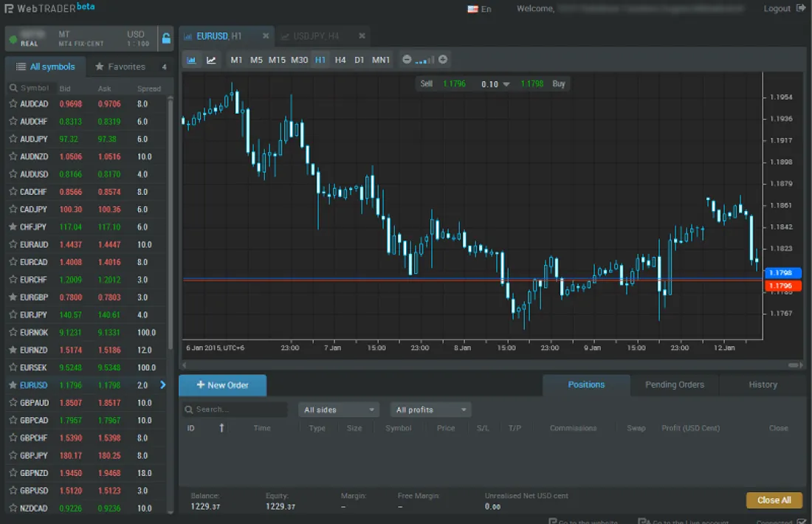Image resolution: width=812 pixels, height=524 pixels.
Task: Zoom out the chart with minus icon
Action: tap(407, 60)
